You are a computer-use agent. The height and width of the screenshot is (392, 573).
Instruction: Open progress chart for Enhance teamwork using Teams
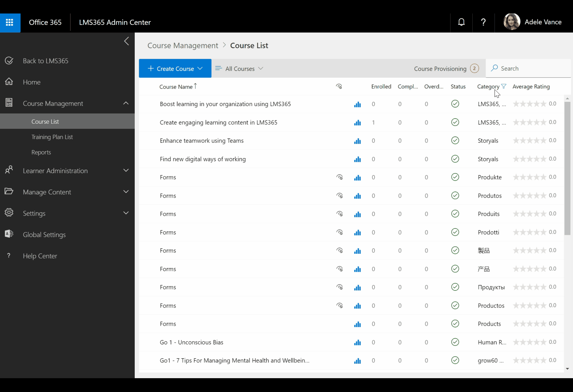(x=358, y=141)
